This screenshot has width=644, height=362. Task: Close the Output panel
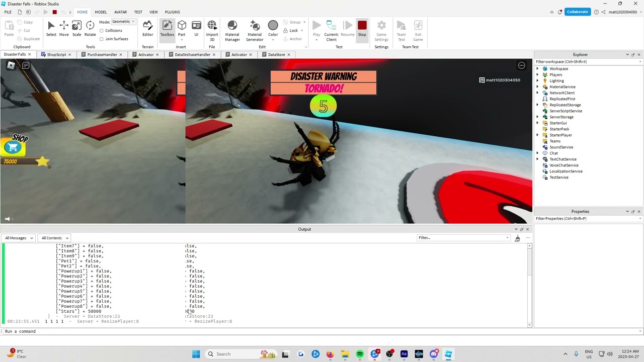(x=527, y=229)
